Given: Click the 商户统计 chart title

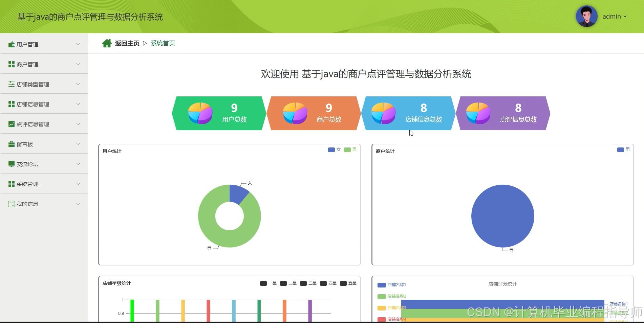Looking at the screenshot, I should click(385, 151).
